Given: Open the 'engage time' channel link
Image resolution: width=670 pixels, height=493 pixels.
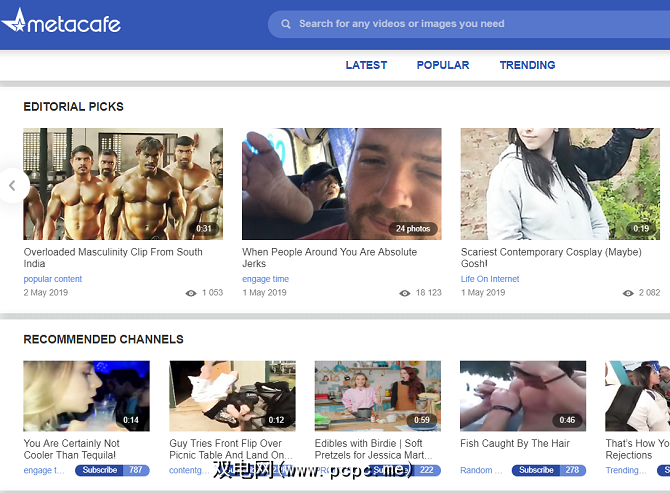Looking at the screenshot, I should [x=265, y=279].
